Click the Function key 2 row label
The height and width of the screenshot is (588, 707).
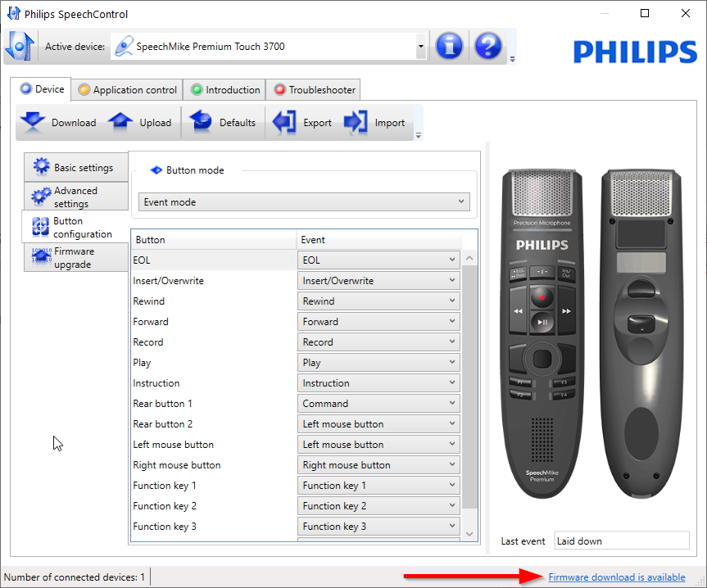tap(165, 506)
